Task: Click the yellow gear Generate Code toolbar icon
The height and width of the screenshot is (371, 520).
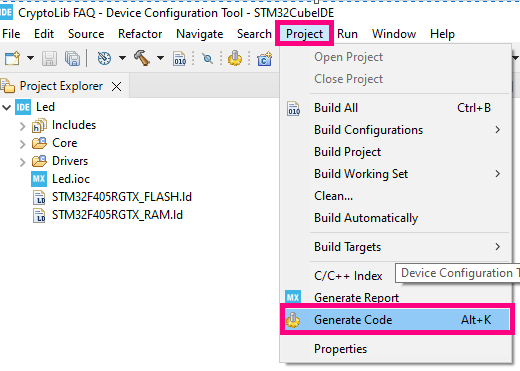Action: click(x=235, y=58)
